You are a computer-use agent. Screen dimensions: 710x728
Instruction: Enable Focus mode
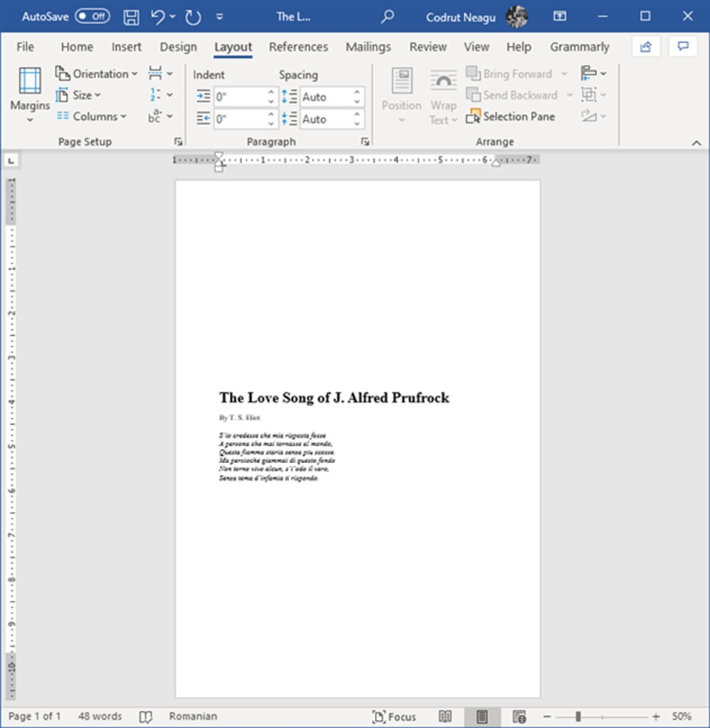394,716
